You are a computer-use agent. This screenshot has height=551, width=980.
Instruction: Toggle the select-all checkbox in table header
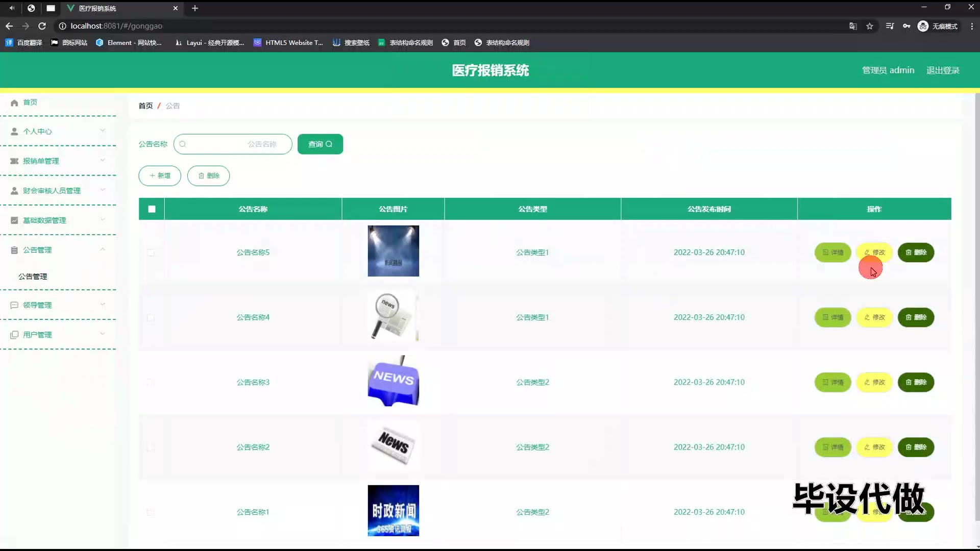tap(152, 209)
